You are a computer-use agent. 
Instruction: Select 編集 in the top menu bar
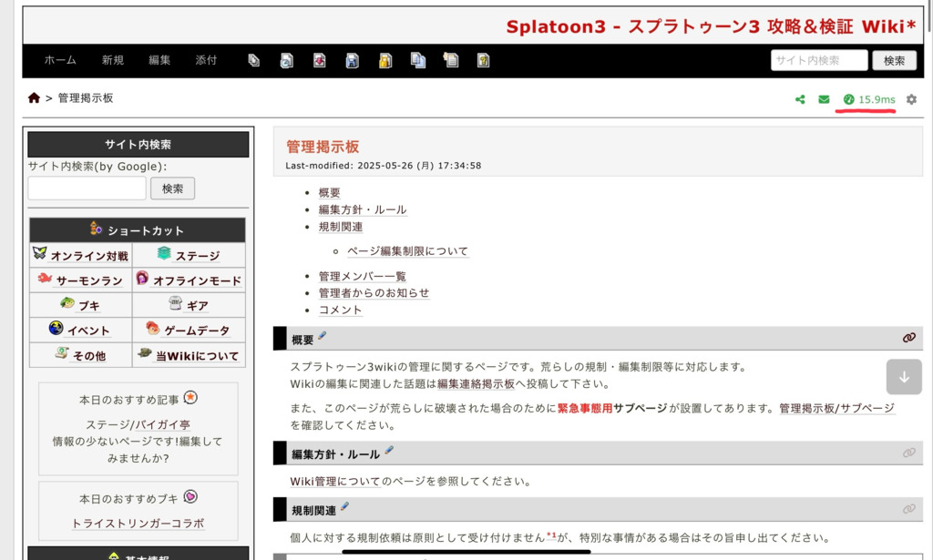point(159,60)
